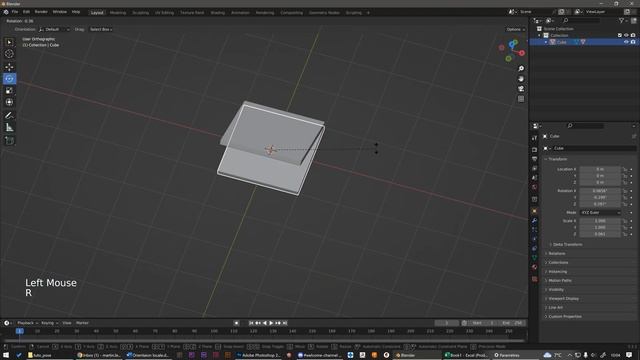This screenshot has width=640, height=360.
Task: Open the File menu
Action: (15, 12)
